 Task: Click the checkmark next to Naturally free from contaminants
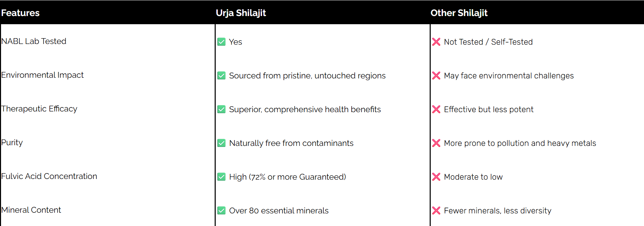pos(221,143)
